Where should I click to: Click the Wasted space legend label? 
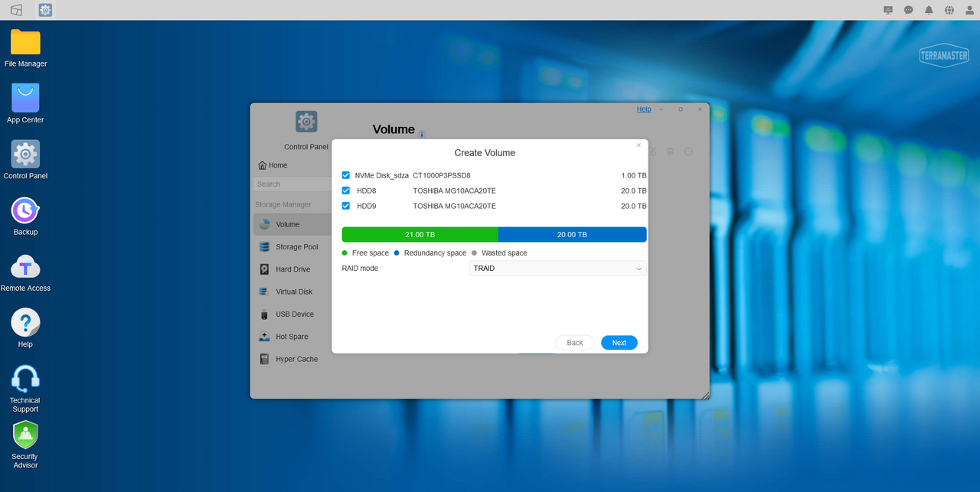505,253
